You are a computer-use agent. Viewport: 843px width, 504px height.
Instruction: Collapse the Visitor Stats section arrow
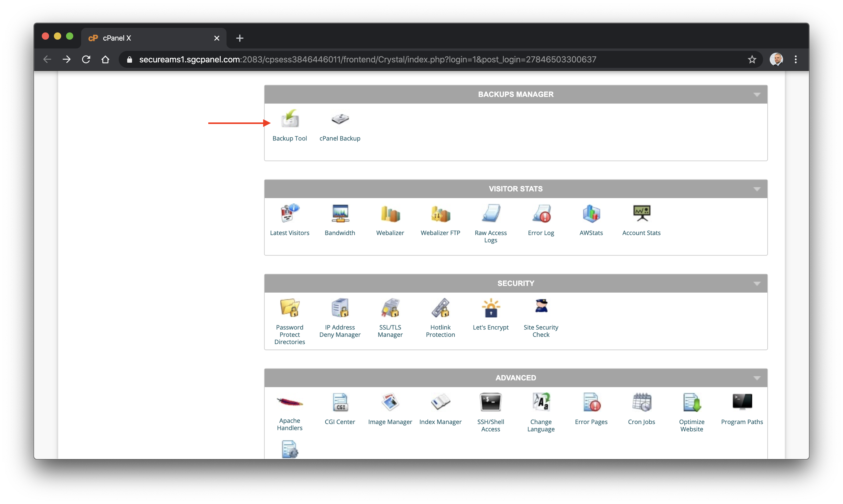coord(757,189)
